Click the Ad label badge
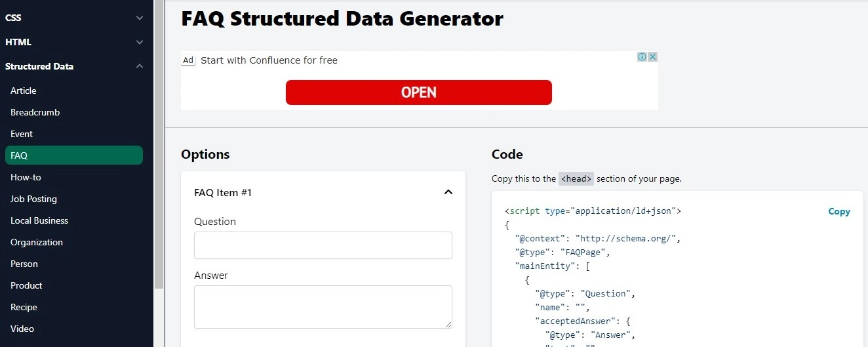The width and height of the screenshot is (868, 347). point(188,60)
